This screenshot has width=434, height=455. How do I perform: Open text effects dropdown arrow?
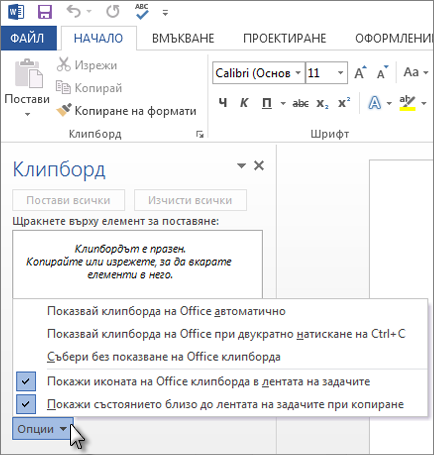pos(389,103)
